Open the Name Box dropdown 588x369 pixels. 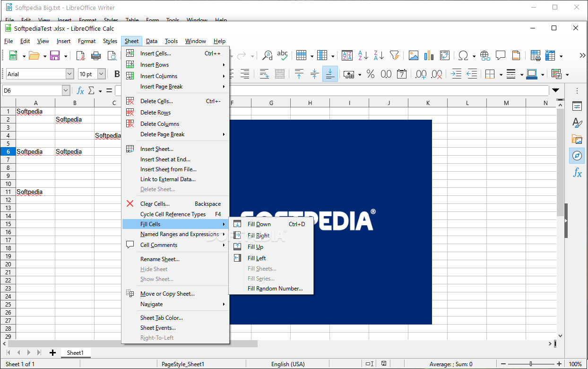66,90
